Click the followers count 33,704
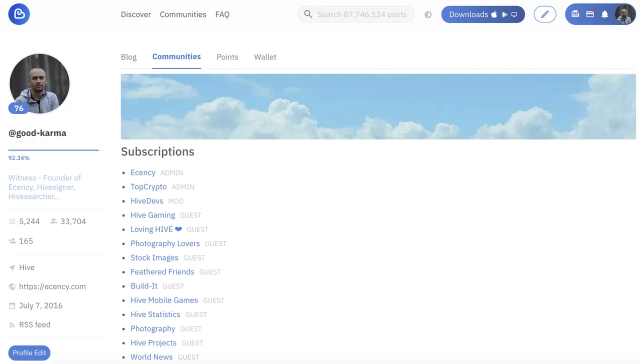The width and height of the screenshot is (640, 364). coord(73,221)
